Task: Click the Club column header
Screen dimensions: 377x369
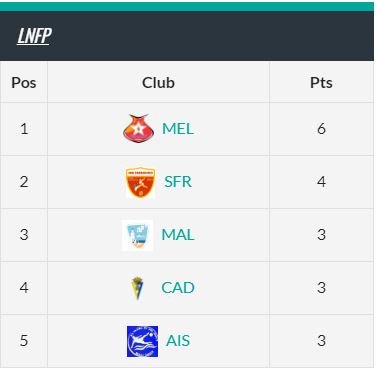Action: coord(158,82)
